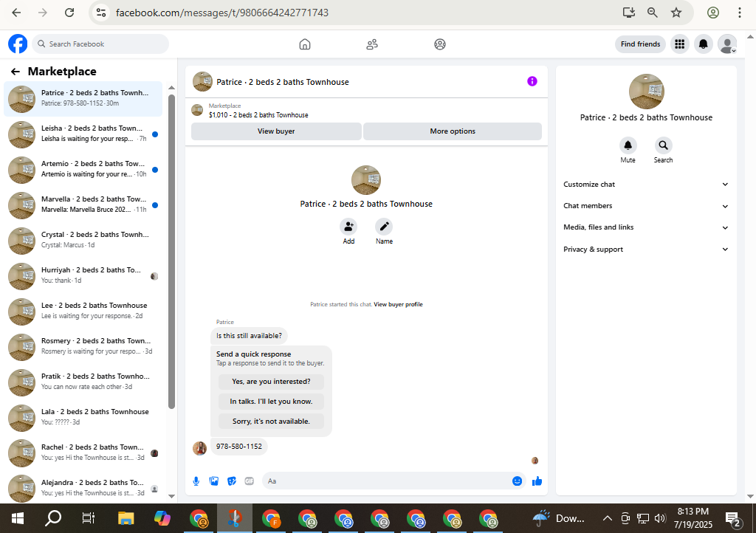Open conversation information purple icon

[x=532, y=81]
